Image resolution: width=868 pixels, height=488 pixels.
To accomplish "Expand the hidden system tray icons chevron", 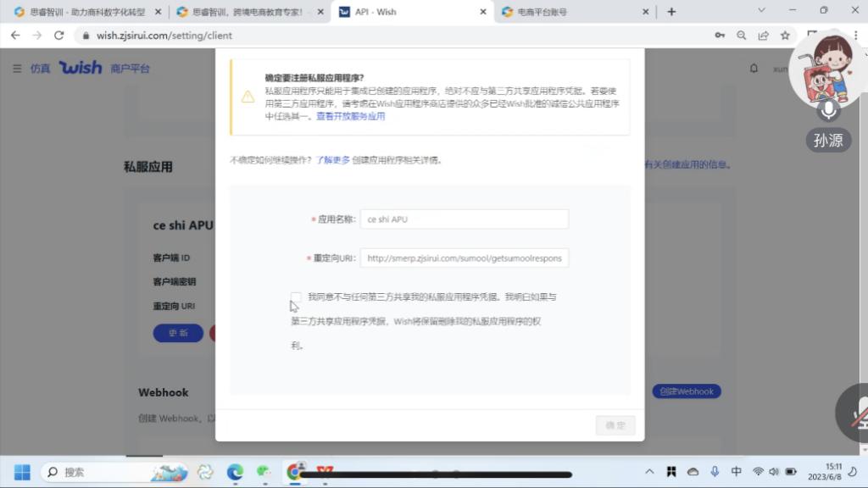I will (x=650, y=472).
